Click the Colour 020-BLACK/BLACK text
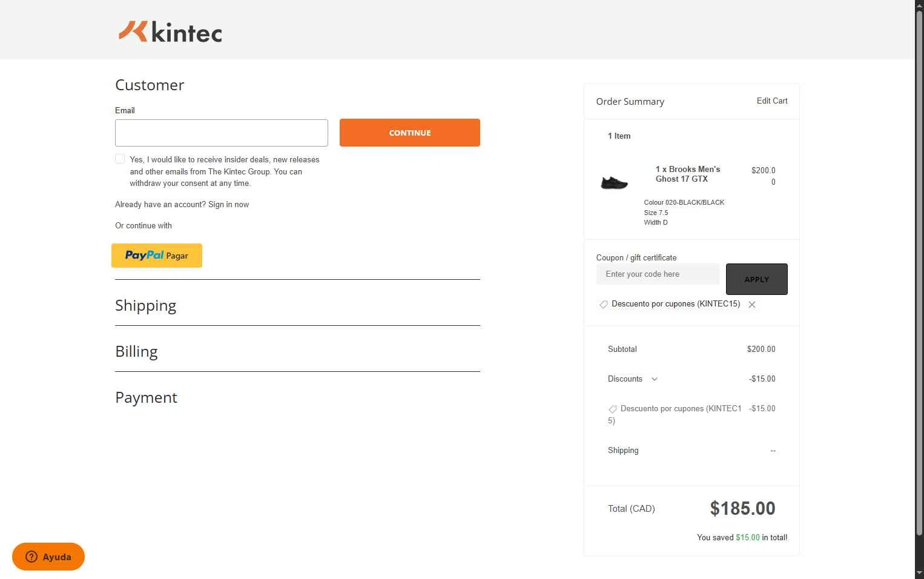This screenshot has height=579, width=924. pyautogui.click(x=684, y=202)
